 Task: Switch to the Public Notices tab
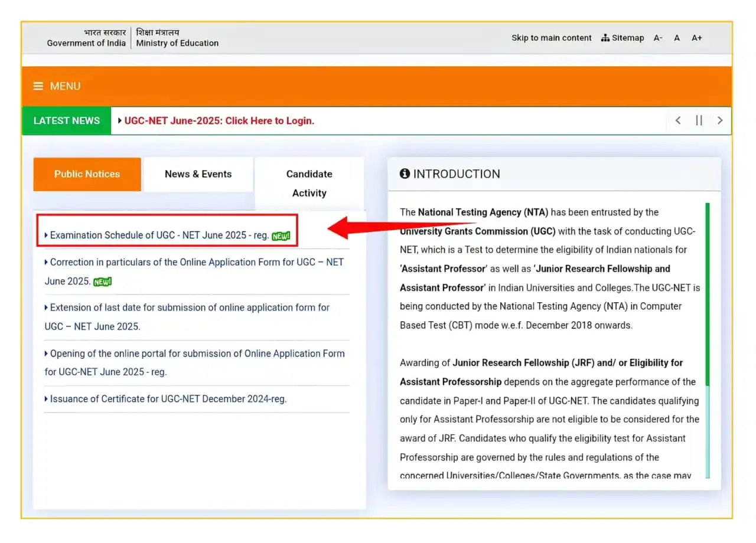click(x=87, y=174)
